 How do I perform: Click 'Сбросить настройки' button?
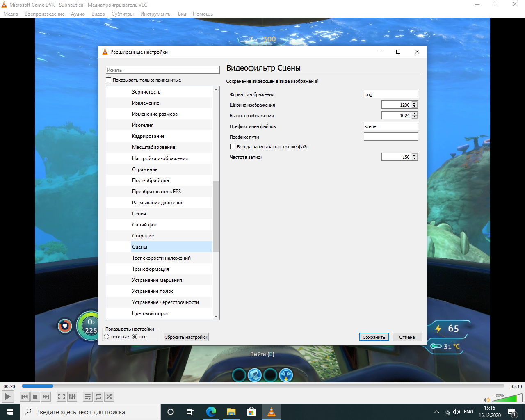(186, 337)
